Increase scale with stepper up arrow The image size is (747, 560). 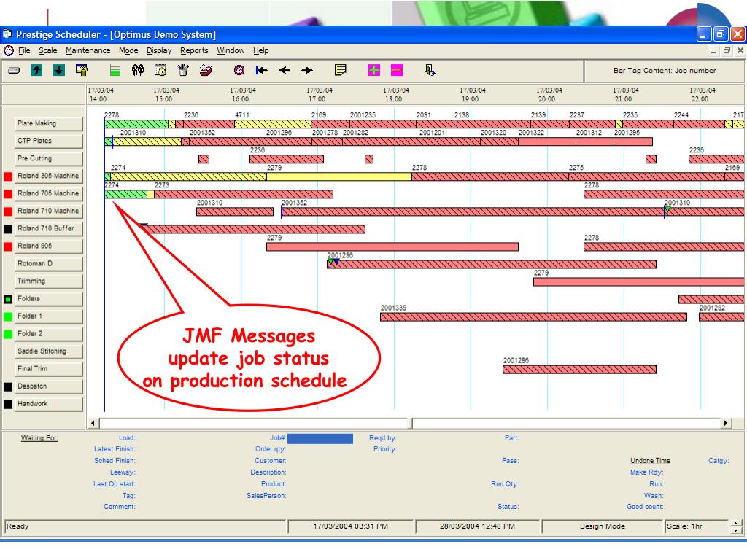pos(737,524)
